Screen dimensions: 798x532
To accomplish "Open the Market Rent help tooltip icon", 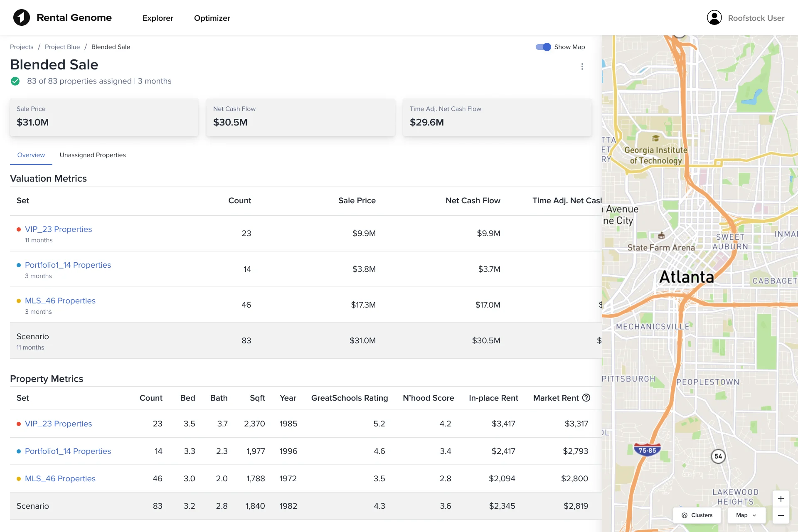I will pyautogui.click(x=586, y=398).
